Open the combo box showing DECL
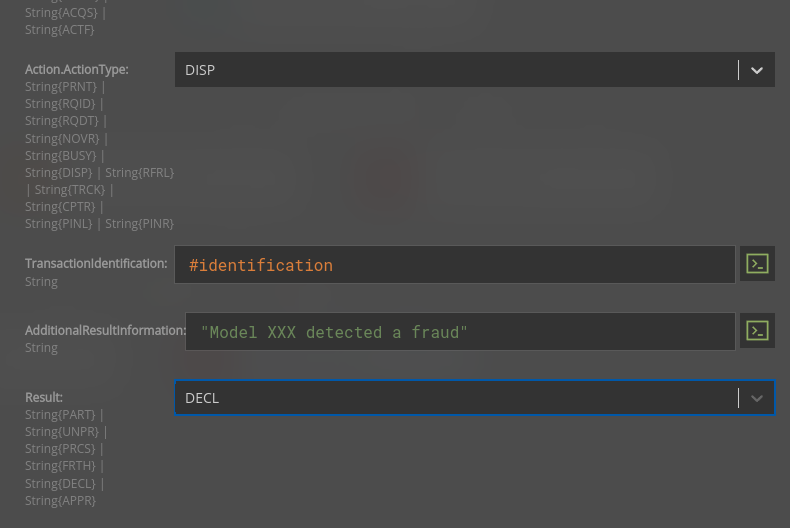The image size is (790, 528). point(475,398)
